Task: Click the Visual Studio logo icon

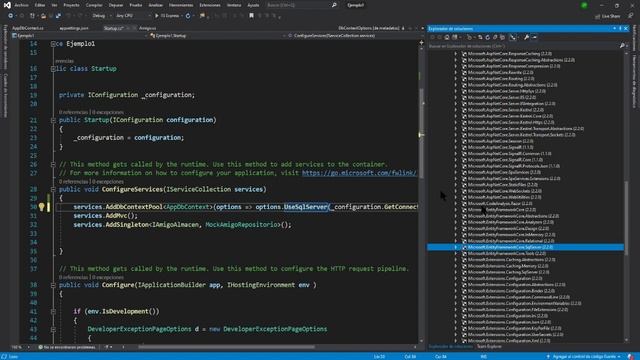Action: [7, 5]
